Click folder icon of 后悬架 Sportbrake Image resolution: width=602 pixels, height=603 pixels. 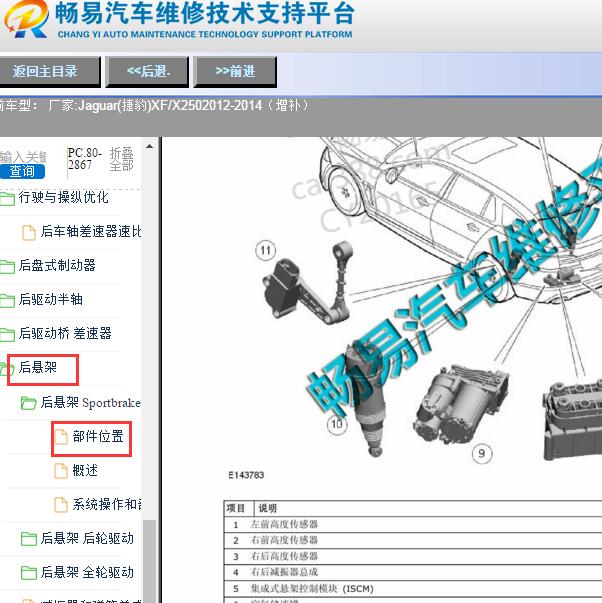click(x=28, y=403)
